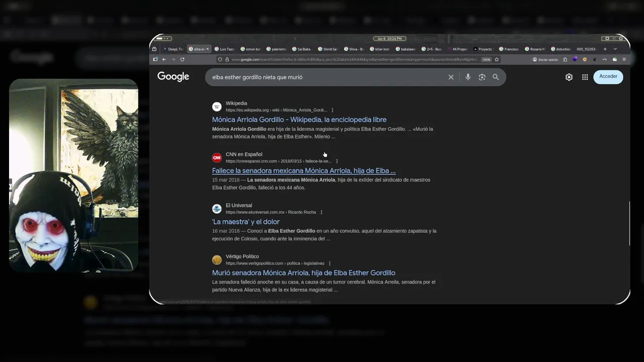Switch to the Luis Tasco tab

(225, 49)
